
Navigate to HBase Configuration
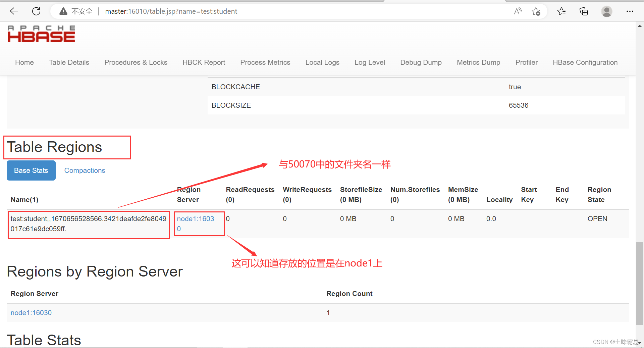point(585,62)
